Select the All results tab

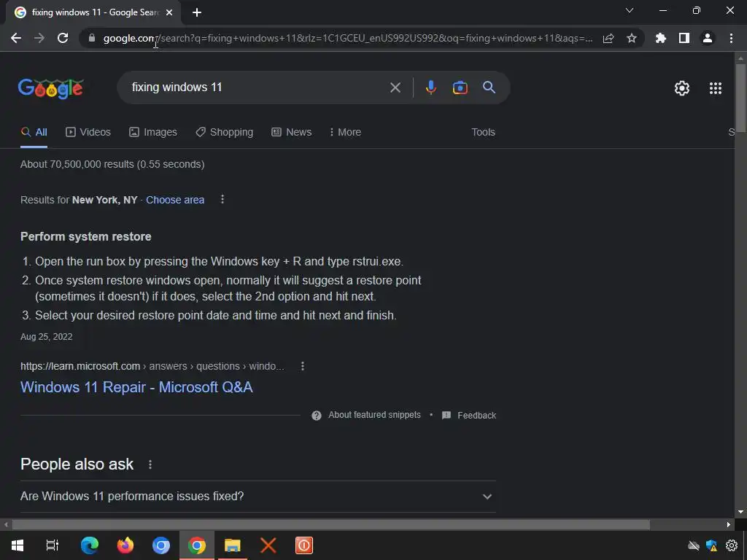coord(34,132)
